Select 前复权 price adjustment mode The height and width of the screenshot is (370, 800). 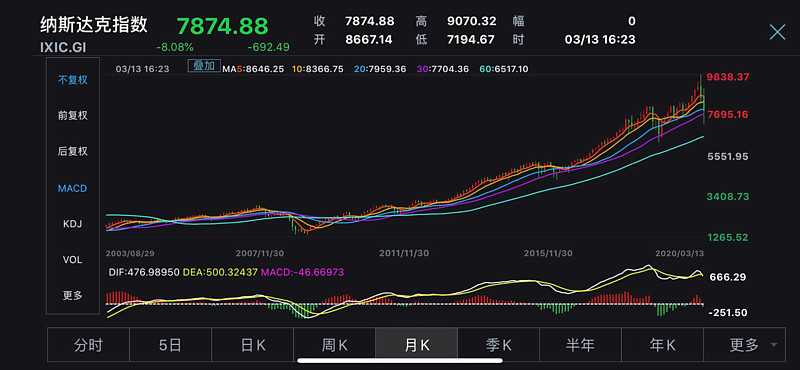point(72,115)
